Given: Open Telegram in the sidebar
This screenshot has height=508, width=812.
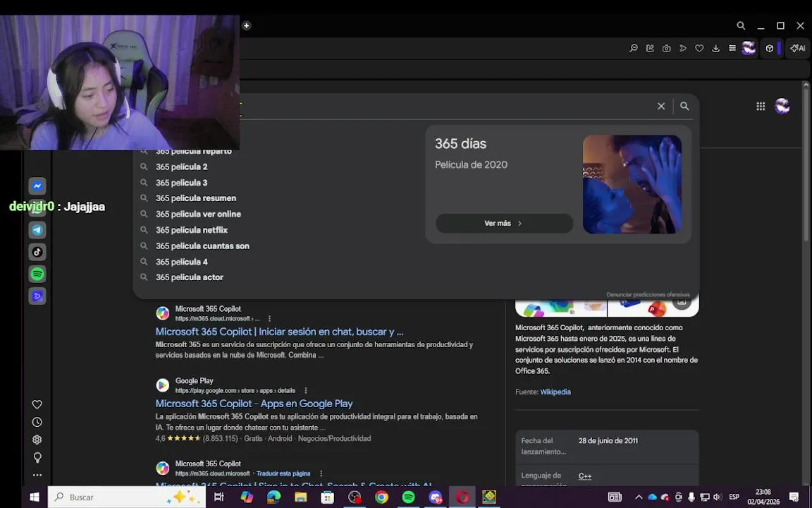Looking at the screenshot, I should point(37,229).
